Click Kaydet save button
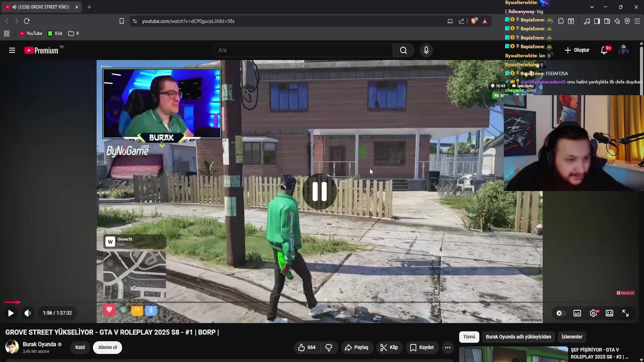 (422, 347)
